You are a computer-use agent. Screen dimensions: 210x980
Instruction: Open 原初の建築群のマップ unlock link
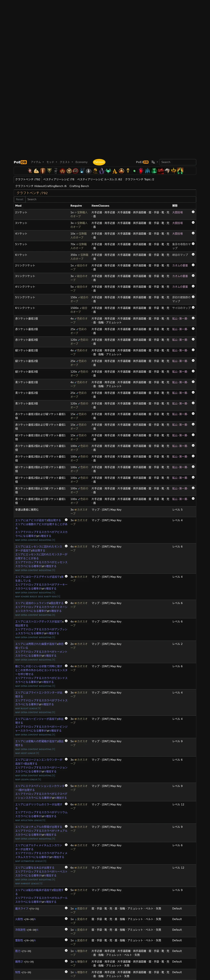pos(181,299)
